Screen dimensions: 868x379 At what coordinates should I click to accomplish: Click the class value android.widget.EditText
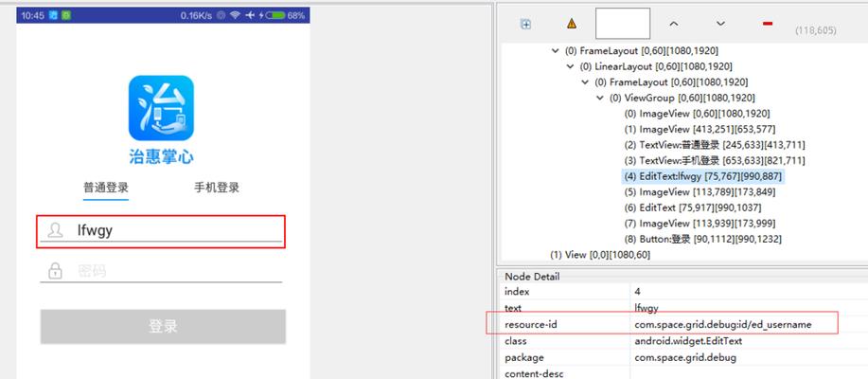coord(688,341)
